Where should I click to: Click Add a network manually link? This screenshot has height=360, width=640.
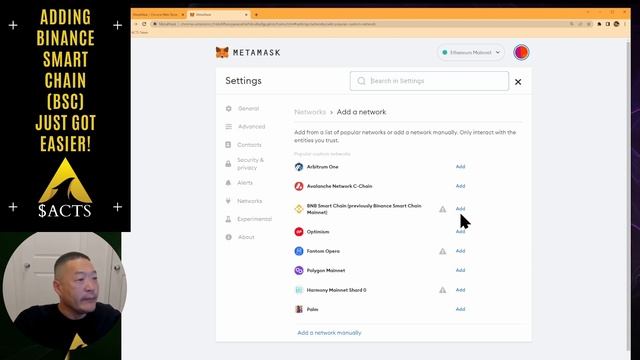pos(329,333)
